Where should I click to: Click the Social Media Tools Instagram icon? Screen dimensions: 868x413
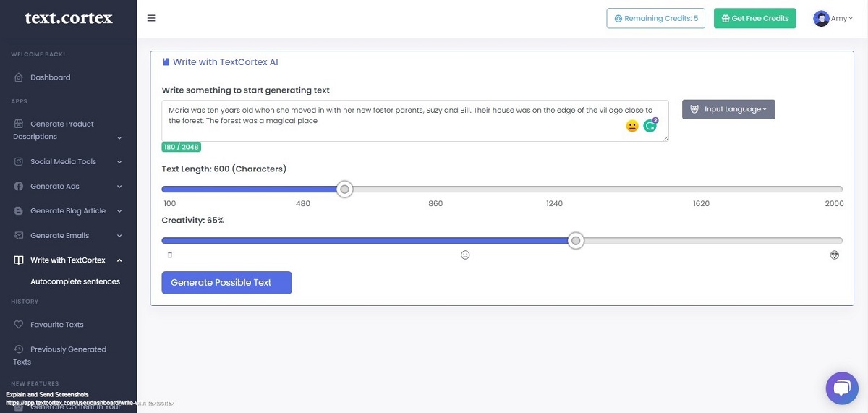click(19, 162)
